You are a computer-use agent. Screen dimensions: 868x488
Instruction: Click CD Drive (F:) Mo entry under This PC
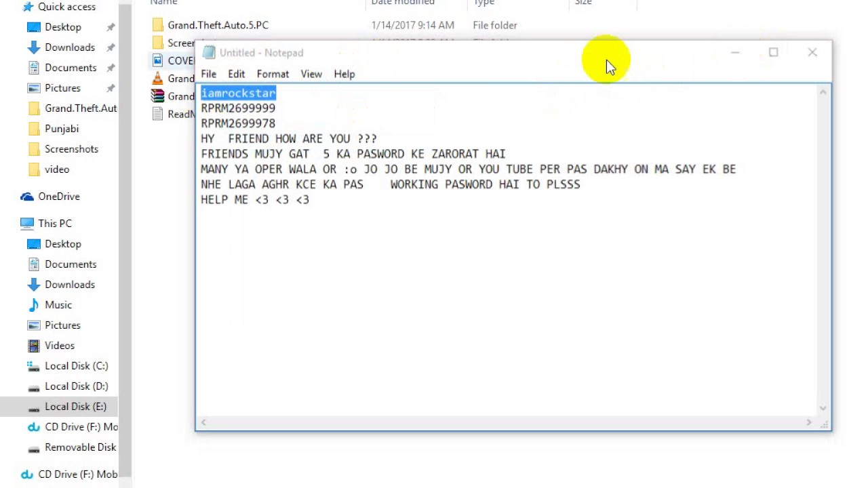pyautogui.click(x=73, y=427)
